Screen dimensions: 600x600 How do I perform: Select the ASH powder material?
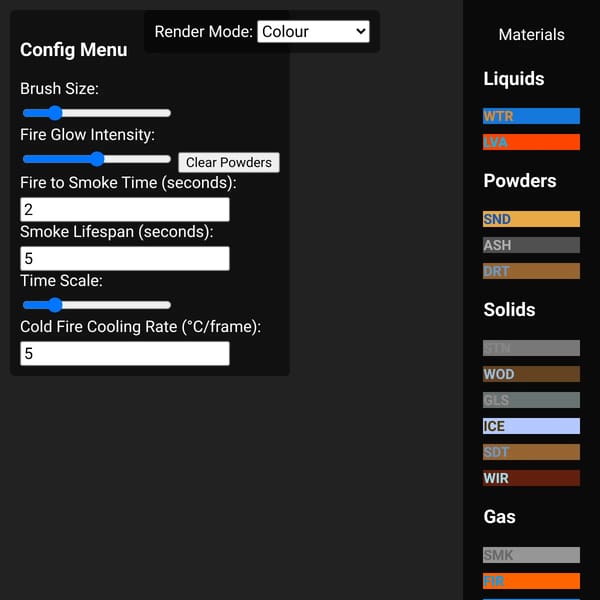(531, 245)
